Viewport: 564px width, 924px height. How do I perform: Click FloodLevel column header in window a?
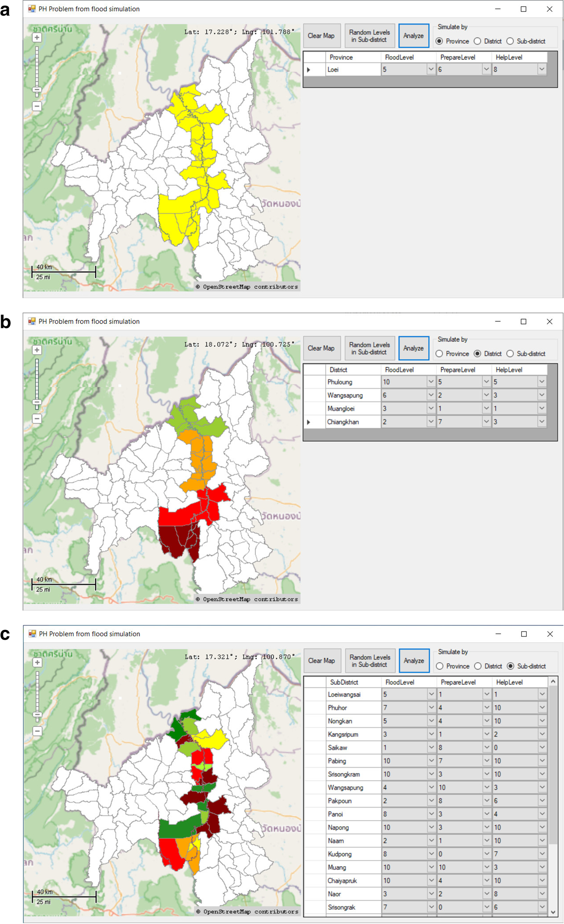[408, 57]
